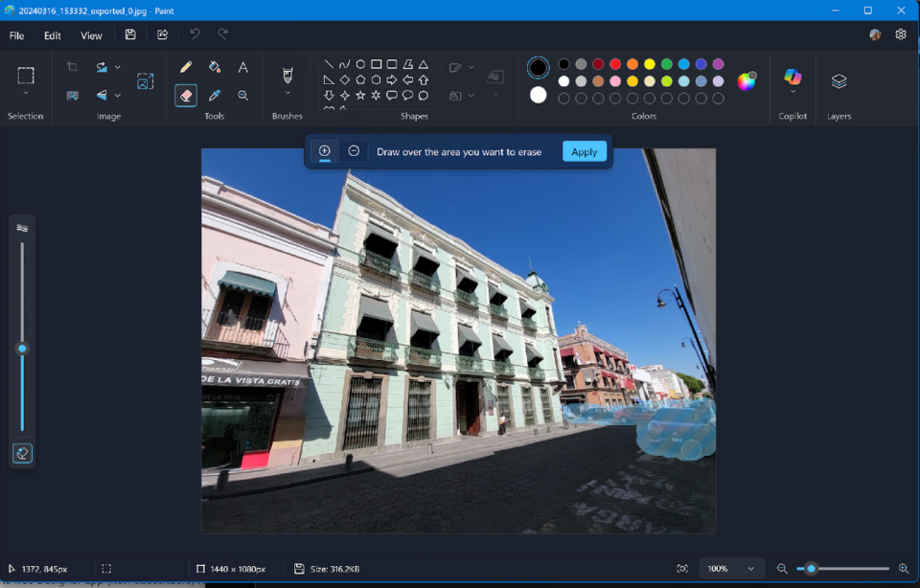Click the Save icon in the title bar

(129, 34)
